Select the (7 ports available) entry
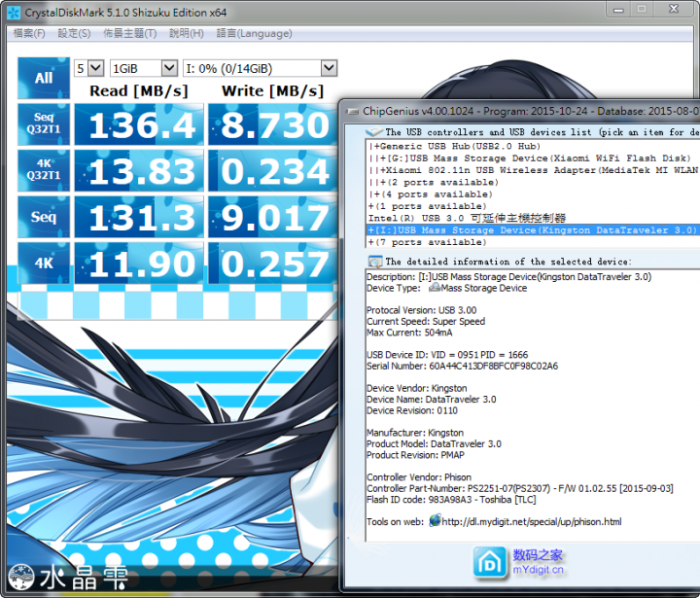This screenshot has width=700, height=598. (427, 242)
